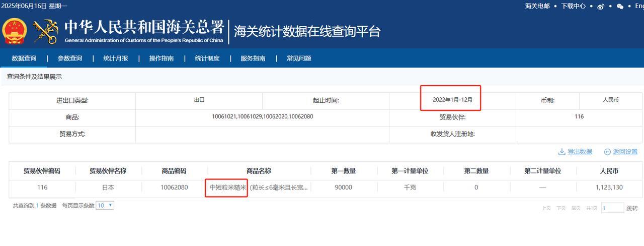The height and width of the screenshot is (246, 644).
Task: Click the 下载中心 link
Action: (x=574, y=6)
